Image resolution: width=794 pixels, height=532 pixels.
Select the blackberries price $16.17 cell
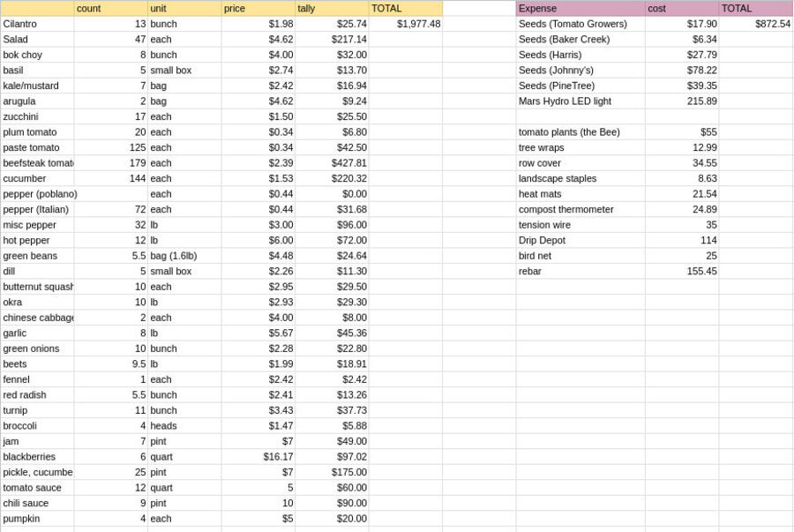pyautogui.click(x=258, y=456)
